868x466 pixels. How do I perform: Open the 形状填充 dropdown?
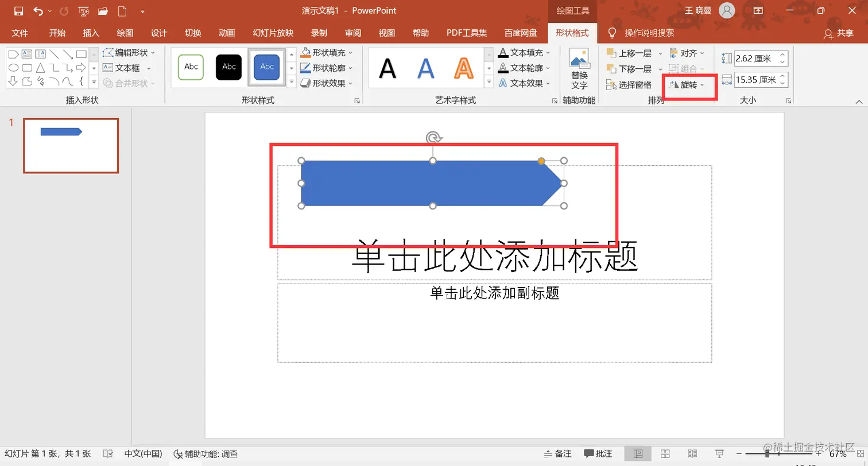click(327, 53)
